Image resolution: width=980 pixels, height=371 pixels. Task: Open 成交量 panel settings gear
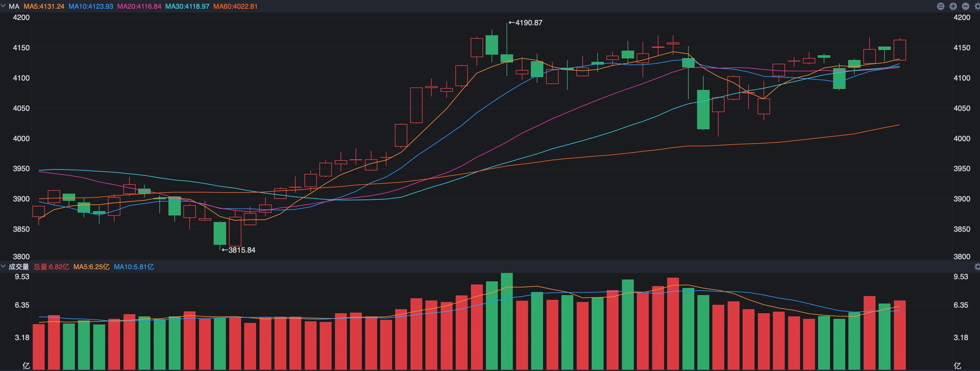click(x=977, y=267)
